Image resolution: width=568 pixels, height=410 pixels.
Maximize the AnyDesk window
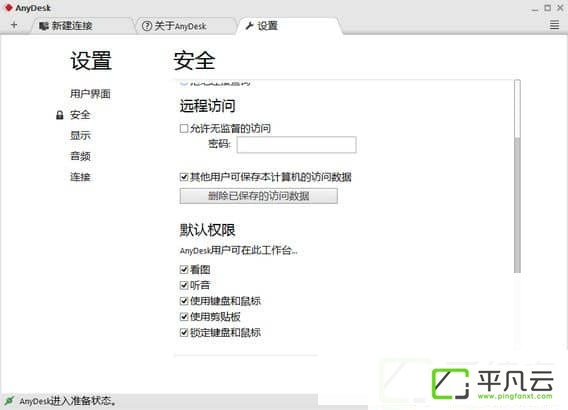(x=548, y=8)
